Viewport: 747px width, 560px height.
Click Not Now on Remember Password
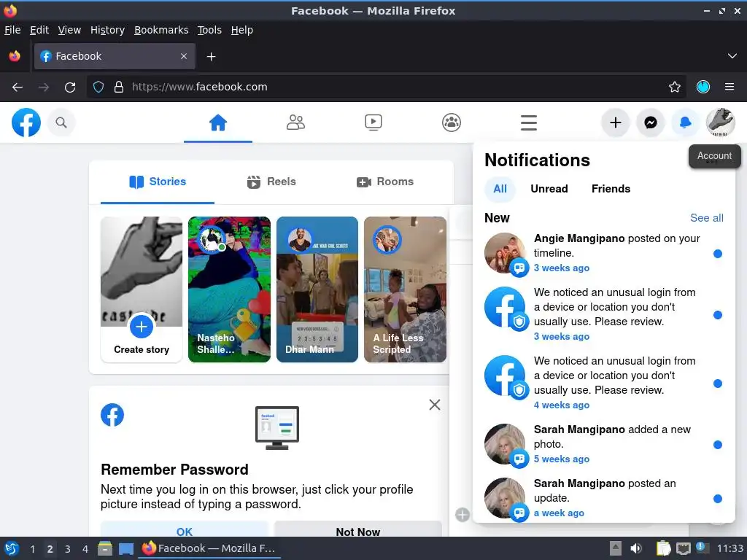(357, 529)
